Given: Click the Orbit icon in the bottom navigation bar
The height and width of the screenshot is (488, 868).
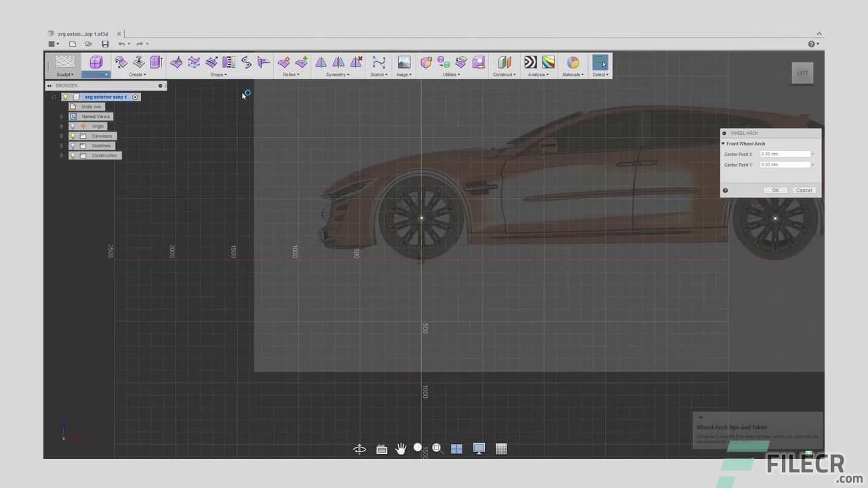Looking at the screenshot, I should coord(359,448).
